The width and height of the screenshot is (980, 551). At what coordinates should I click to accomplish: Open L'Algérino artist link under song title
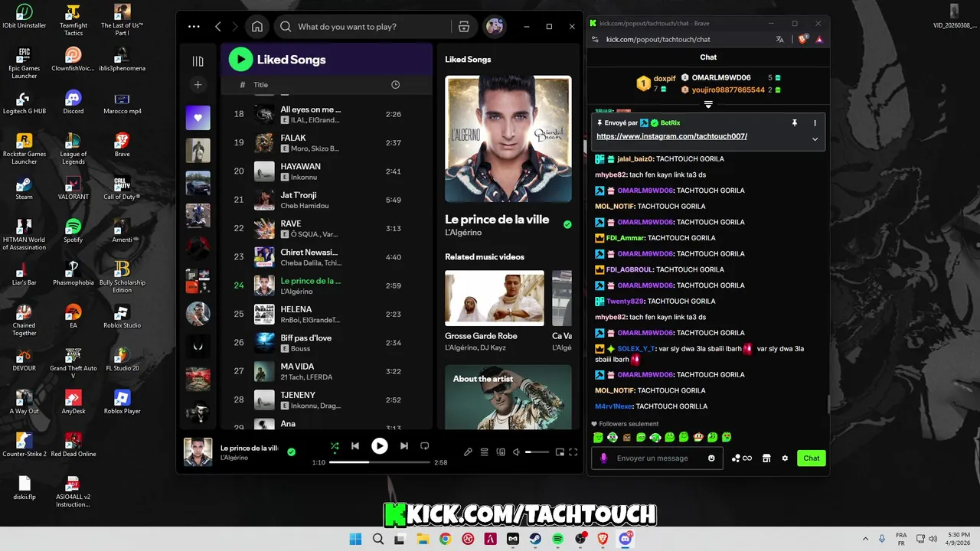pos(463,233)
